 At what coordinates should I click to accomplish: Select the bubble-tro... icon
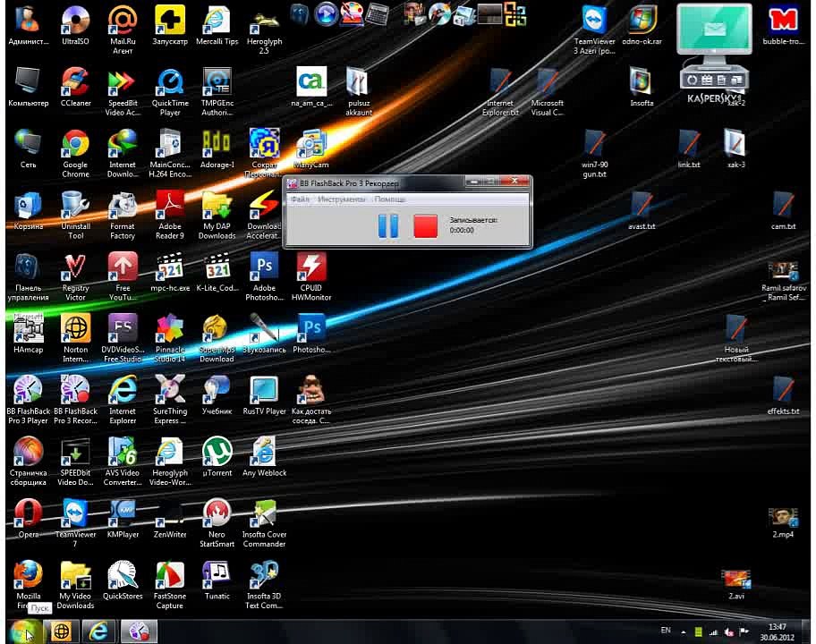[x=783, y=25]
